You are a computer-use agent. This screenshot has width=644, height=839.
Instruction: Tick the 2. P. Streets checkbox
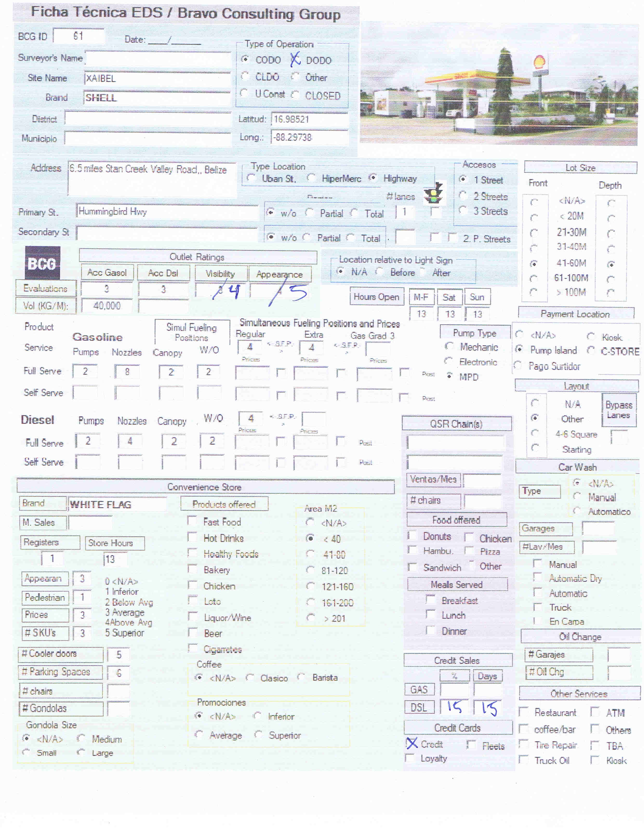[453, 238]
